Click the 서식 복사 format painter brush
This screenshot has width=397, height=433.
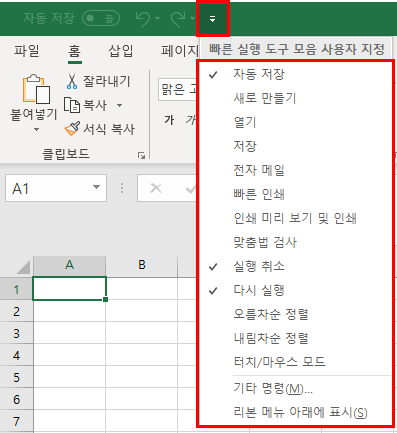tap(72, 129)
